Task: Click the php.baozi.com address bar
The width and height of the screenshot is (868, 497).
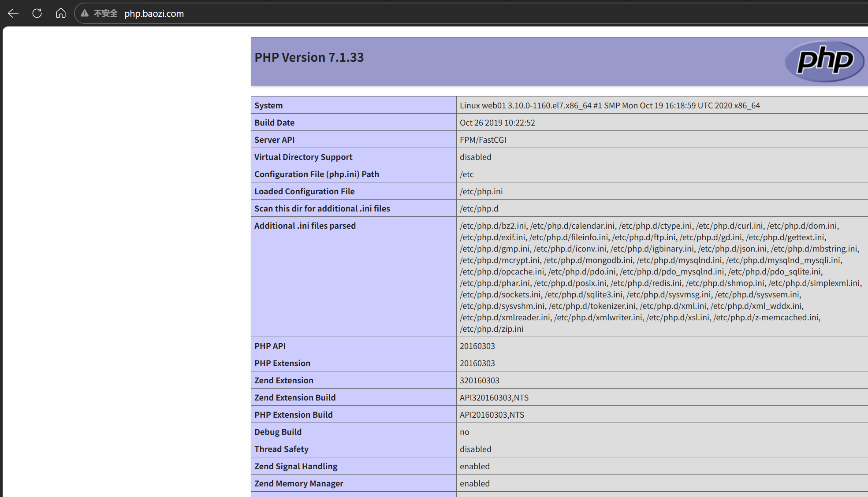Action: [154, 14]
